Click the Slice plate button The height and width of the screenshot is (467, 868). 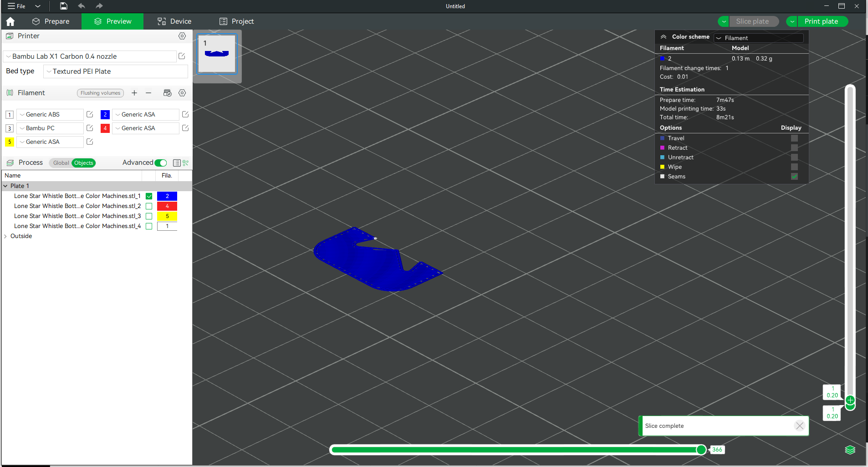pyautogui.click(x=753, y=21)
